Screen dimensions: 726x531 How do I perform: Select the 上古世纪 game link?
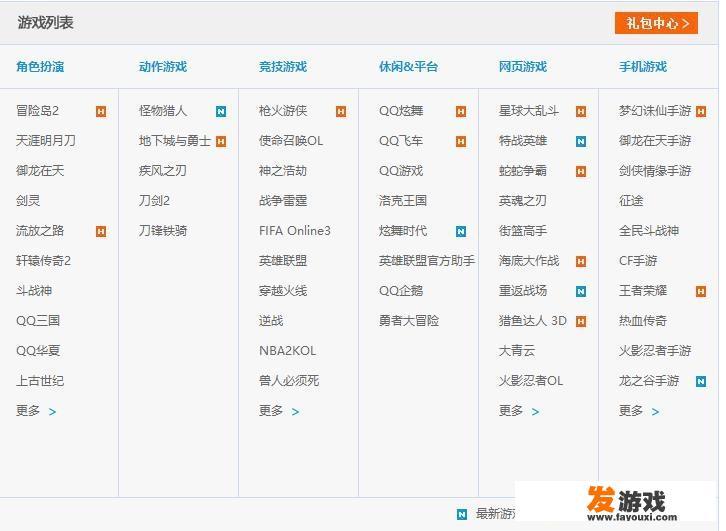(x=40, y=381)
